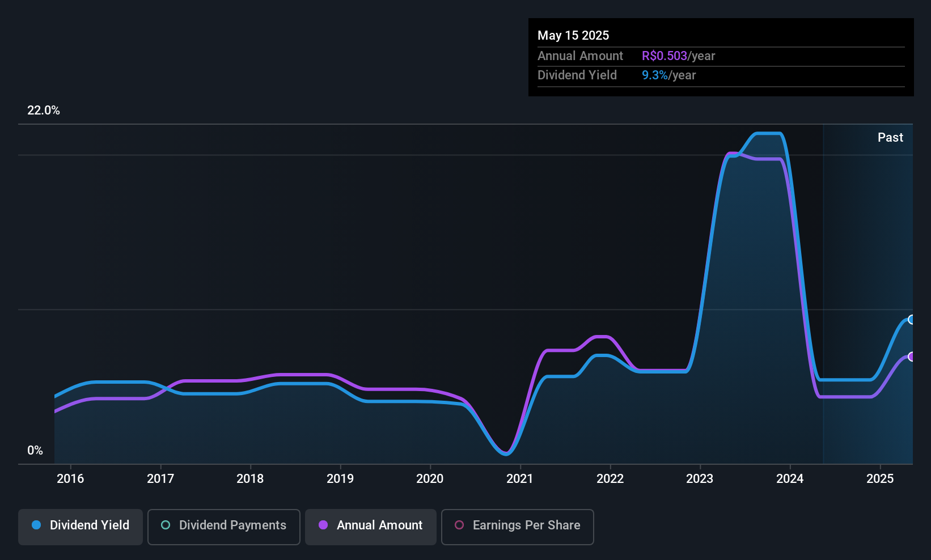Viewport: 931px width, 560px height.
Task: Click the R$0.503/year annual amount value
Action: pyautogui.click(x=678, y=56)
